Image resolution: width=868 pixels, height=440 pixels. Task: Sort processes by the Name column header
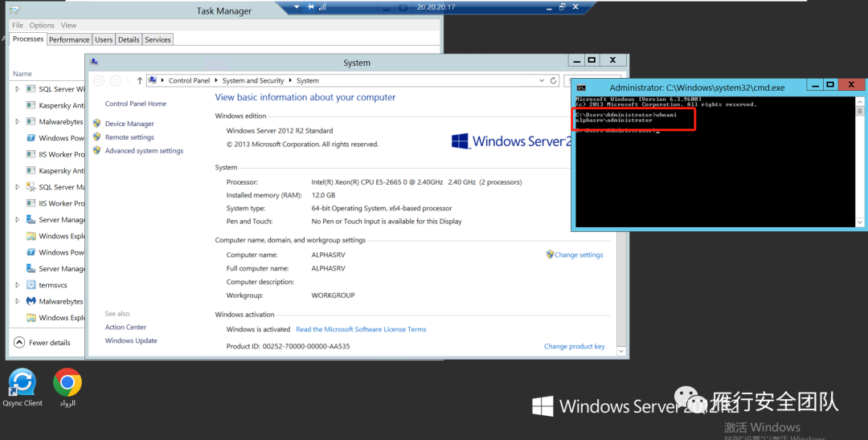[x=23, y=74]
